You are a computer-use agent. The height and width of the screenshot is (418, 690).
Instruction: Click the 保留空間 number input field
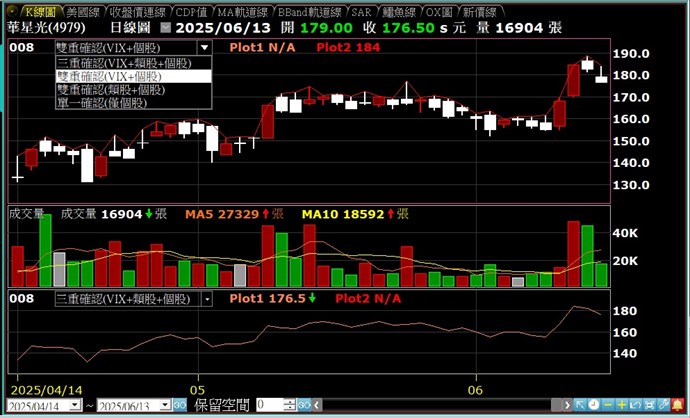click(x=268, y=405)
